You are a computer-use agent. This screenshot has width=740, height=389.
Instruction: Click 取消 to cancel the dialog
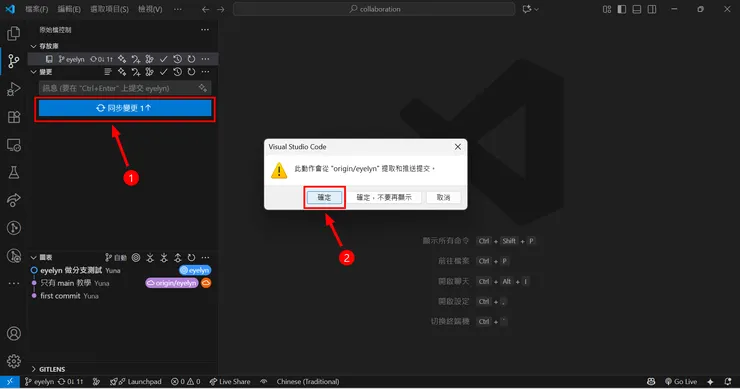tap(443, 197)
